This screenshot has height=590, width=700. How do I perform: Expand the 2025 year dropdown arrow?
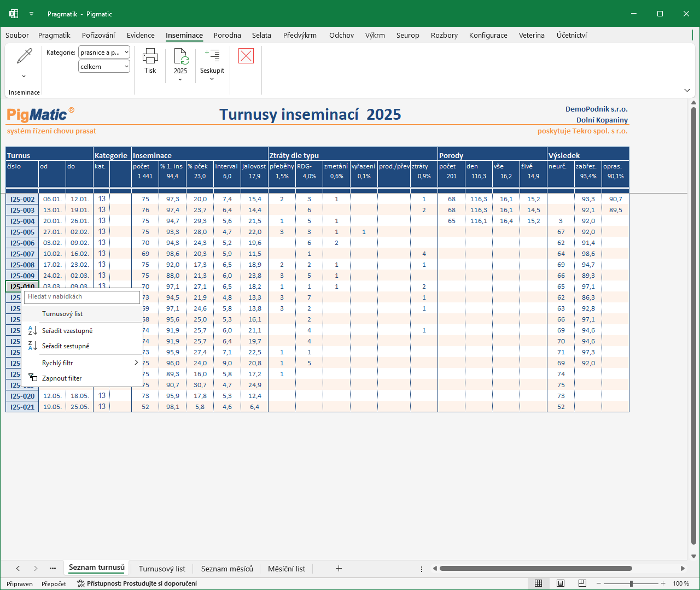(x=180, y=79)
